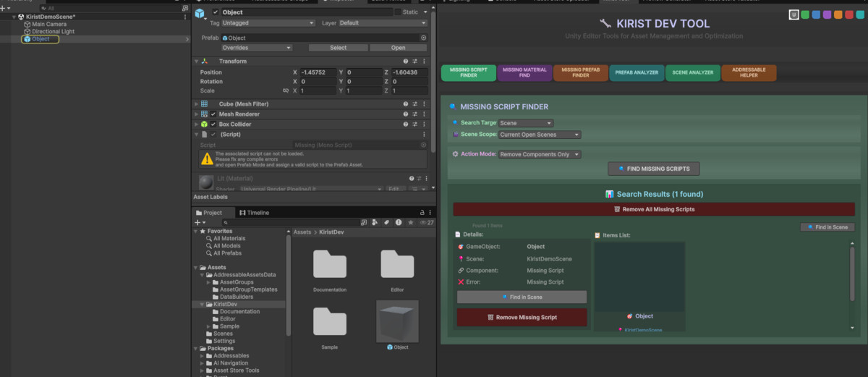
Task: Click the Mesh Filter component grid icon
Action: [x=205, y=104]
